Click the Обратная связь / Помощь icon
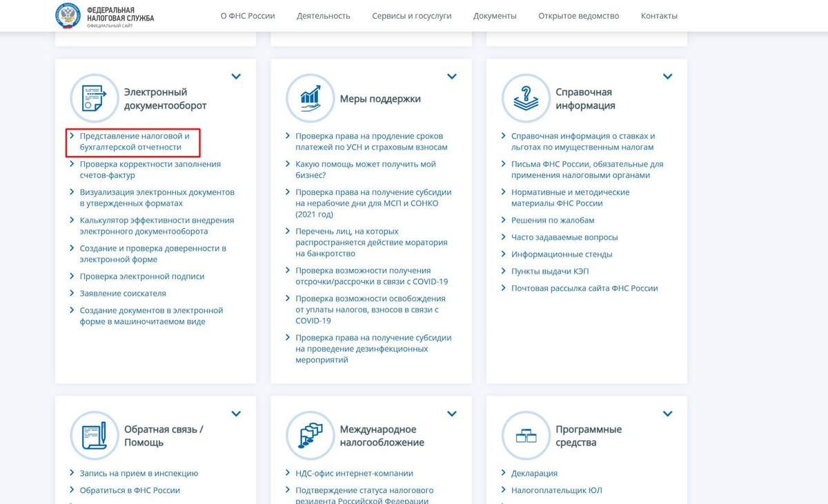This screenshot has height=504, width=828. [x=95, y=436]
